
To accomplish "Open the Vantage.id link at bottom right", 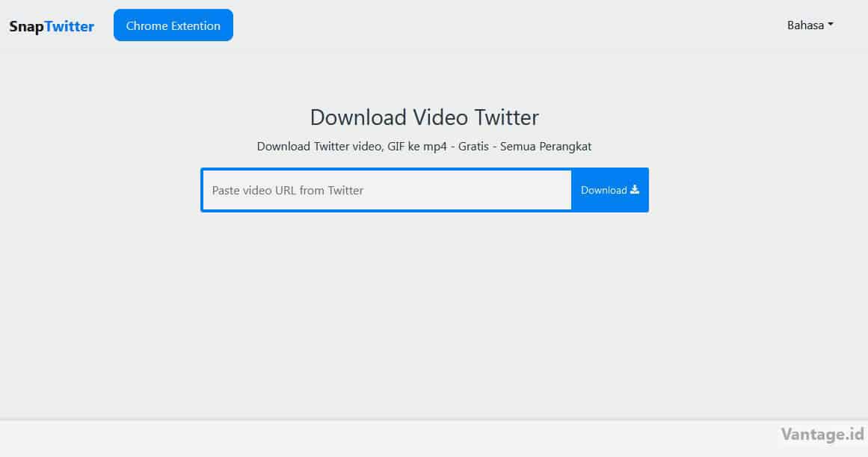I will tap(822, 434).
